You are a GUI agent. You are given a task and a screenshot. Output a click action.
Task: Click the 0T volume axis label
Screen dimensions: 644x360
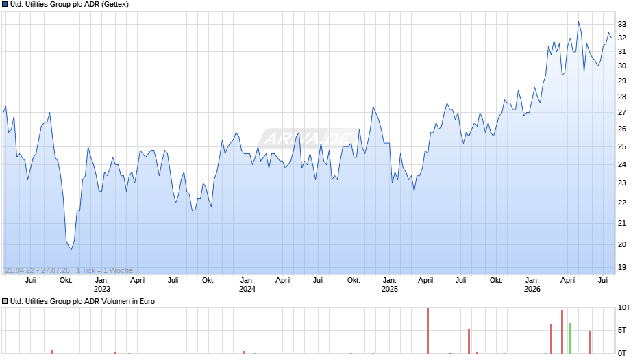(x=622, y=353)
